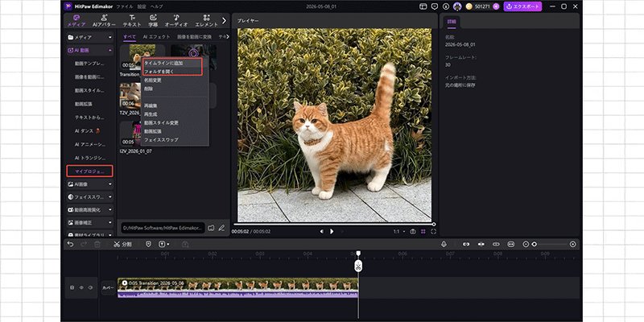Open the download icon in the title bar
Viewport: 644px width, 322px height.
coord(446,6)
